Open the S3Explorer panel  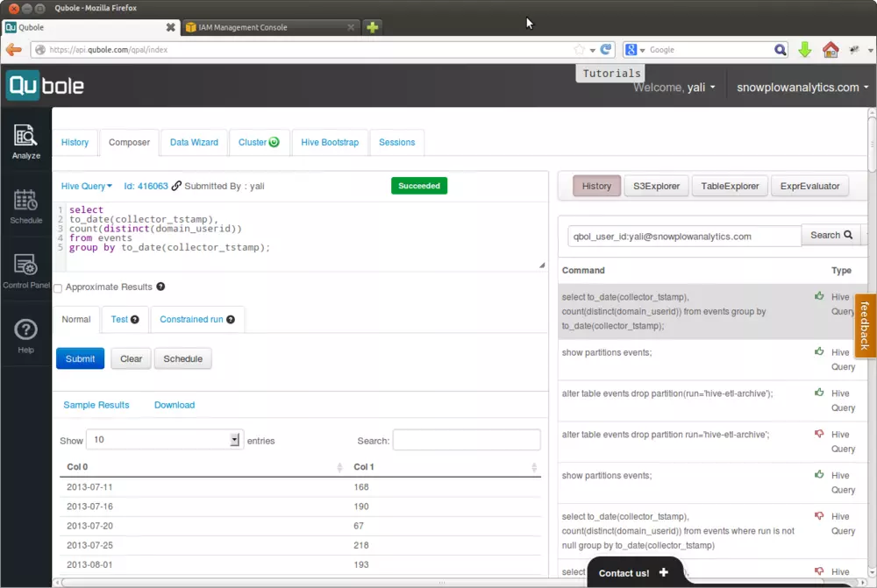point(656,186)
